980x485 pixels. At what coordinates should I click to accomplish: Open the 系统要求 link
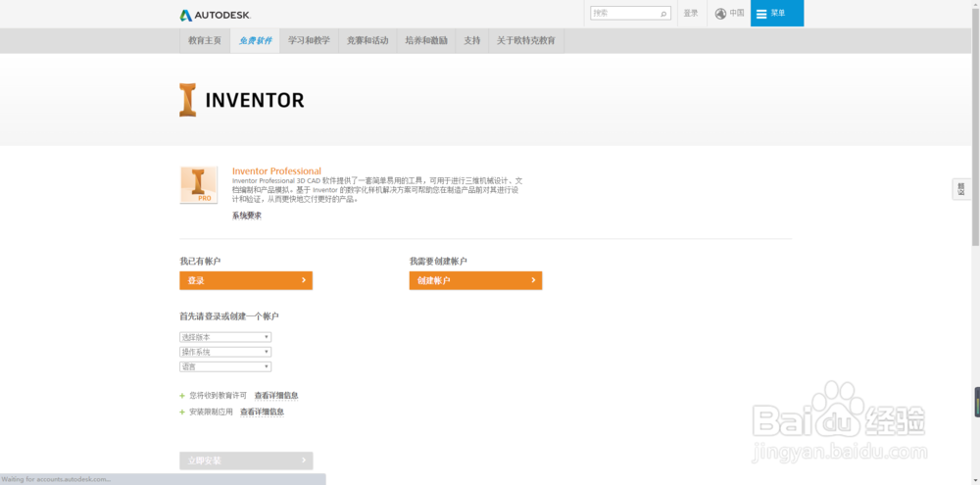point(247,216)
